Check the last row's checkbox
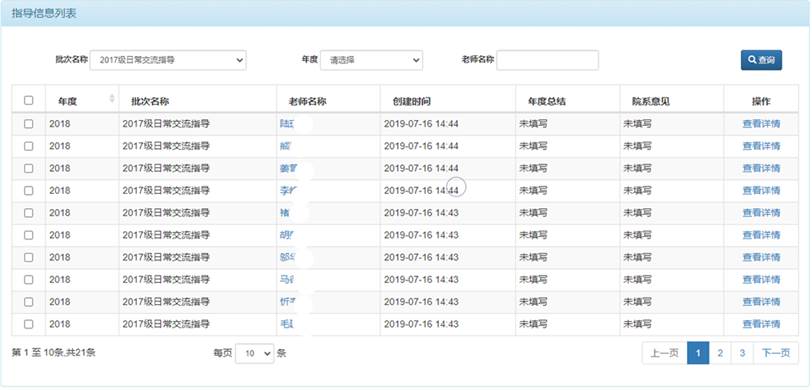This screenshot has height=390, width=812. pyautogui.click(x=28, y=324)
